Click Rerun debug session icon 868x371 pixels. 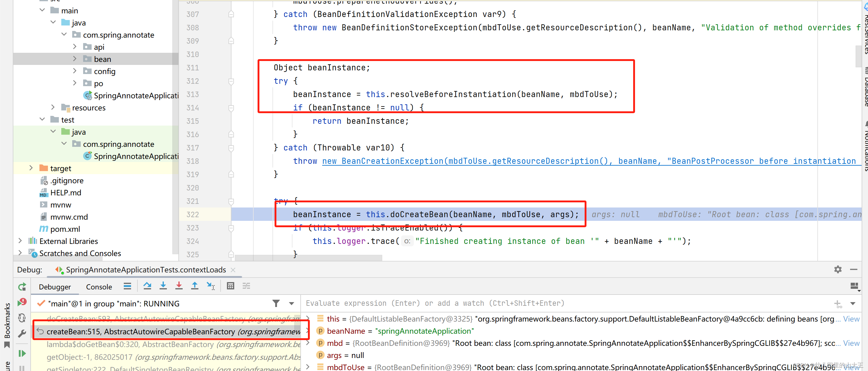tap(22, 287)
